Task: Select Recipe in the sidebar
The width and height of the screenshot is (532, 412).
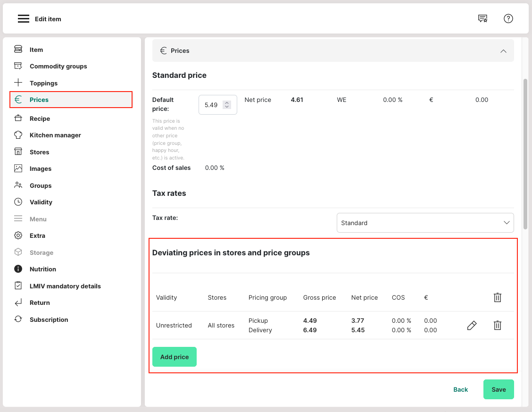Action: 40,118
